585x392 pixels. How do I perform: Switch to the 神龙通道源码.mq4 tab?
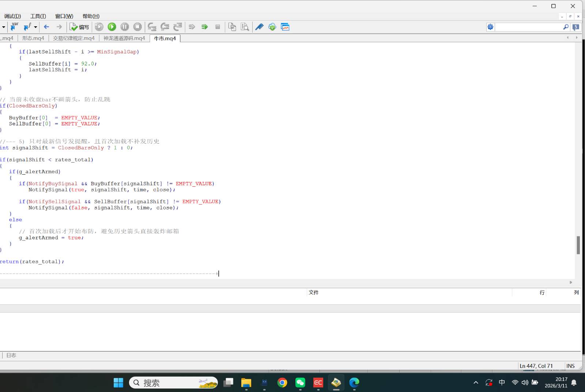tap(124, 38)
